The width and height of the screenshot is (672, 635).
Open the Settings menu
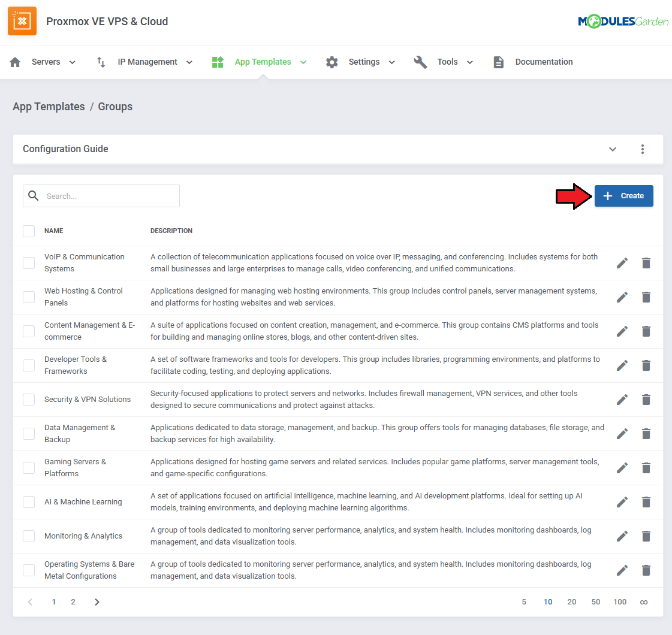364,62
